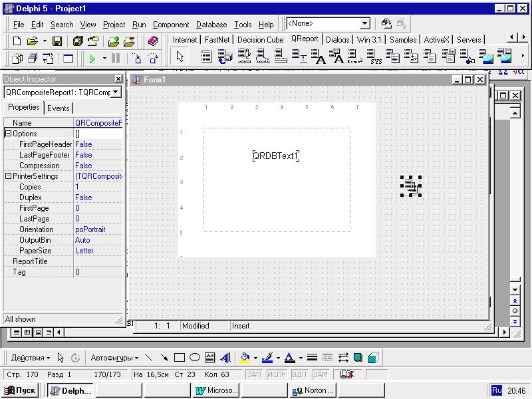Click the 3-D style icon
The image size is (532, 399).
[x=373, y=358]
